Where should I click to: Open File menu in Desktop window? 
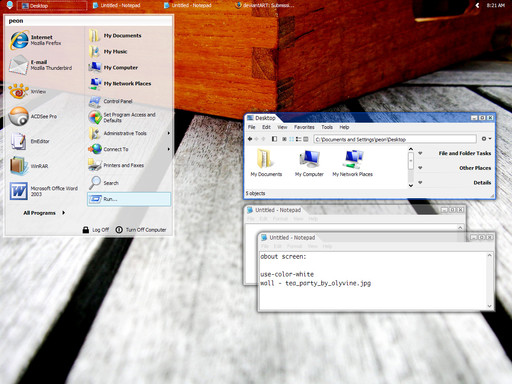pyautogui.click(x=252, y=127)
